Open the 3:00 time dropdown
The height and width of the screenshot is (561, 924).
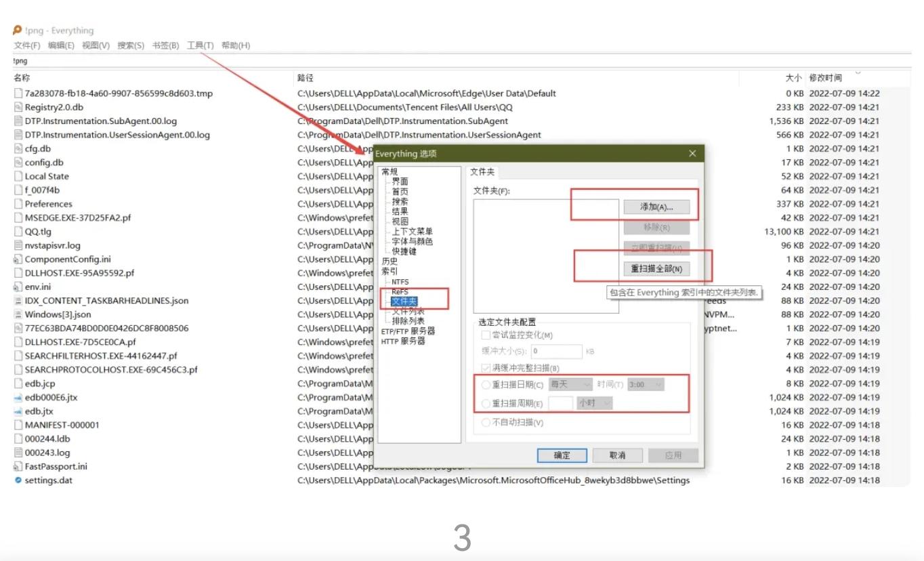pyautogui.click(x=646, y=384)
